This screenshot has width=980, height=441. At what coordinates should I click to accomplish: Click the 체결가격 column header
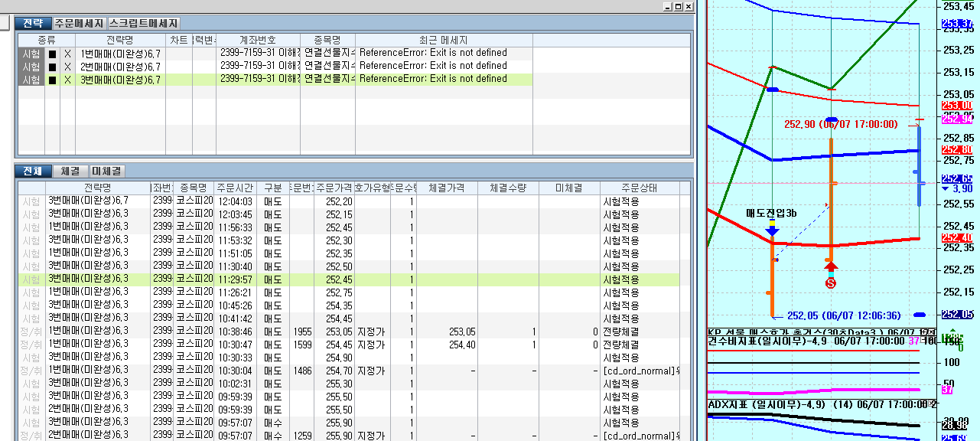click(447, 188)
